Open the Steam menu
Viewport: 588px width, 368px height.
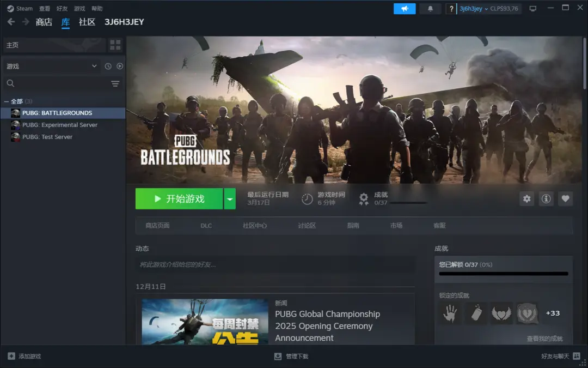pyautogui.click(x=24, y=8)
